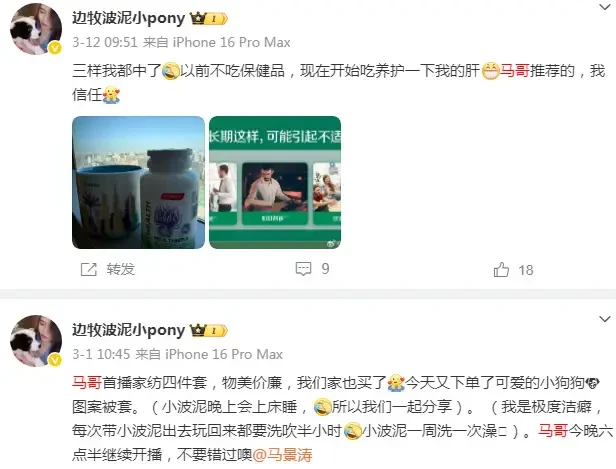The height and width of the screenshot is (469, 616).
Task: Expand the second post's chevron menu
Action: pos(604,319)
